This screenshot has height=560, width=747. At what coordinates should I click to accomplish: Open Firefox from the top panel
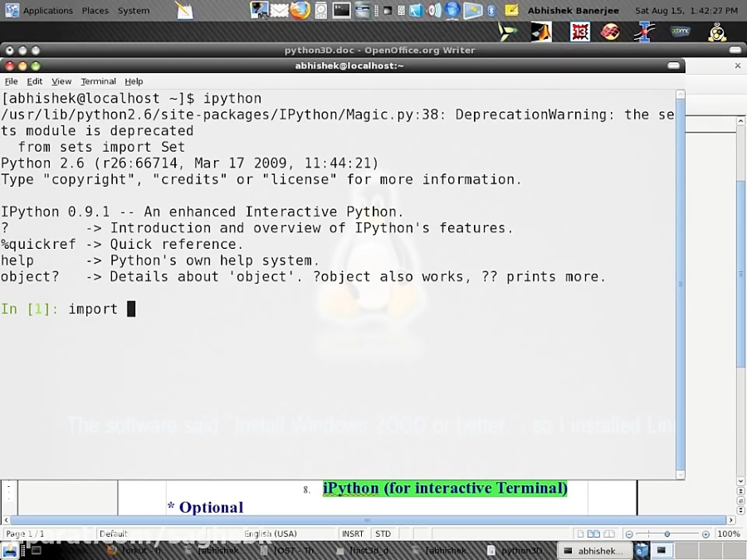[x=297, y=11]
